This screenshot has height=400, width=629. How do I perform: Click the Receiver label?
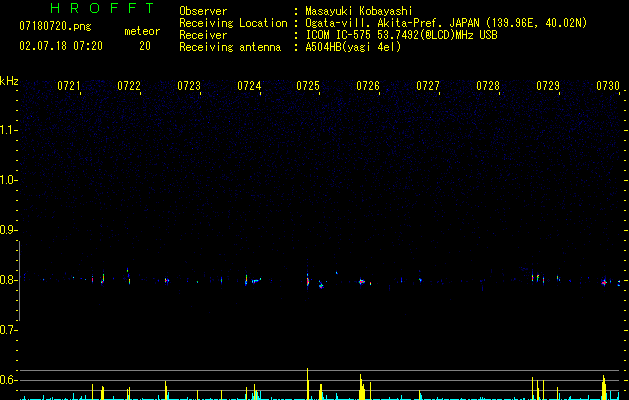click(x=203, y=35)
